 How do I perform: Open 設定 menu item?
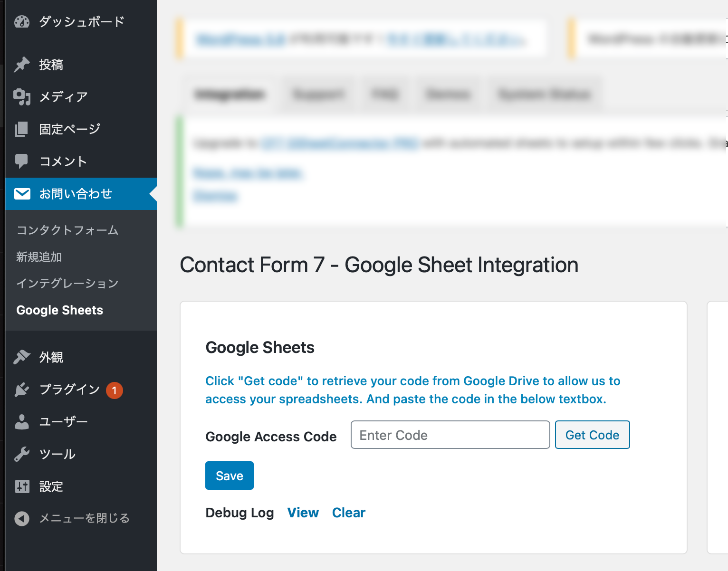point(81,486)
